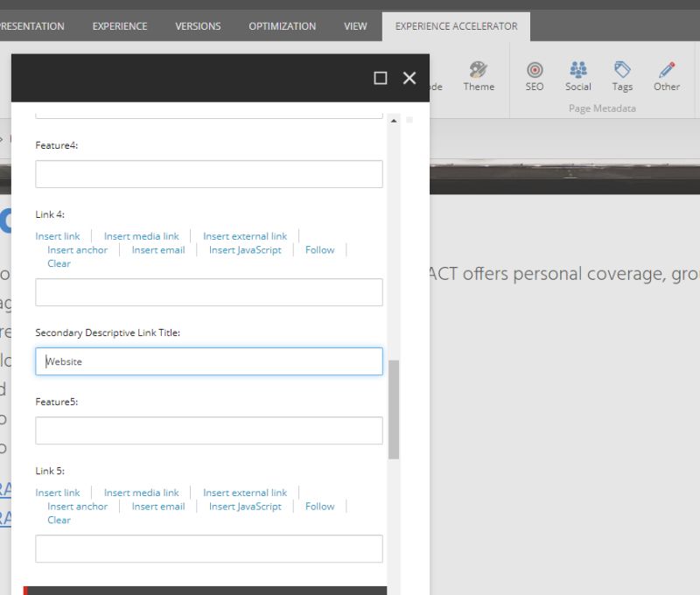This screenshot has height=595, width=700.
Task: Click Insert anchor under Link 4
Action: [77, 249]
